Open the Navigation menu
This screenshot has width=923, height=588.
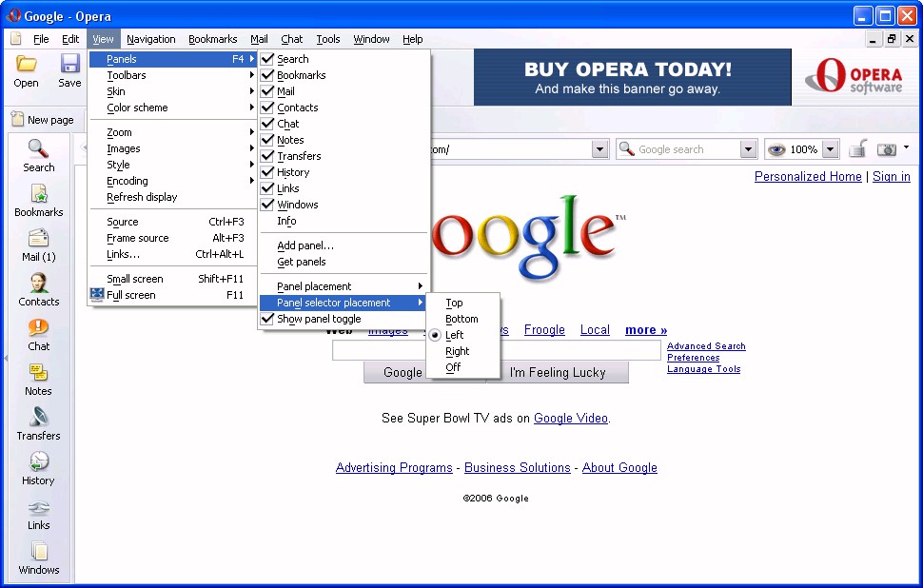tap(150, 39)
